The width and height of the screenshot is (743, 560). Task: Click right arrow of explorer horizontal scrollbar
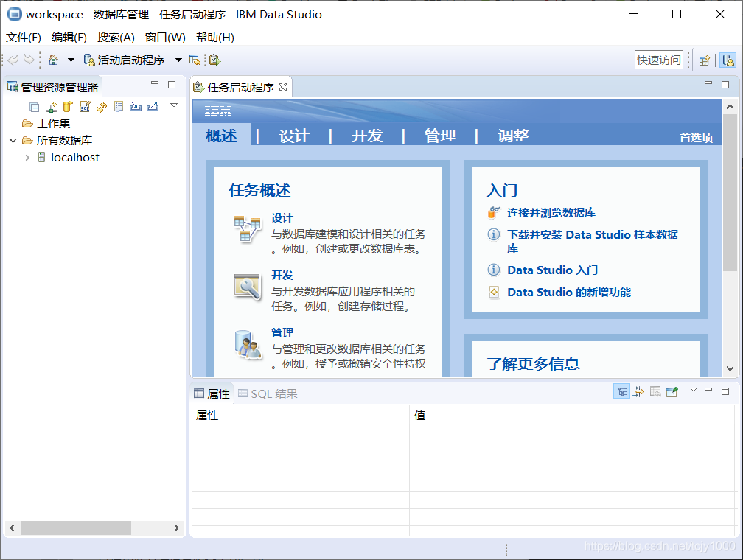pyautogui.click(x=176, y=528)
